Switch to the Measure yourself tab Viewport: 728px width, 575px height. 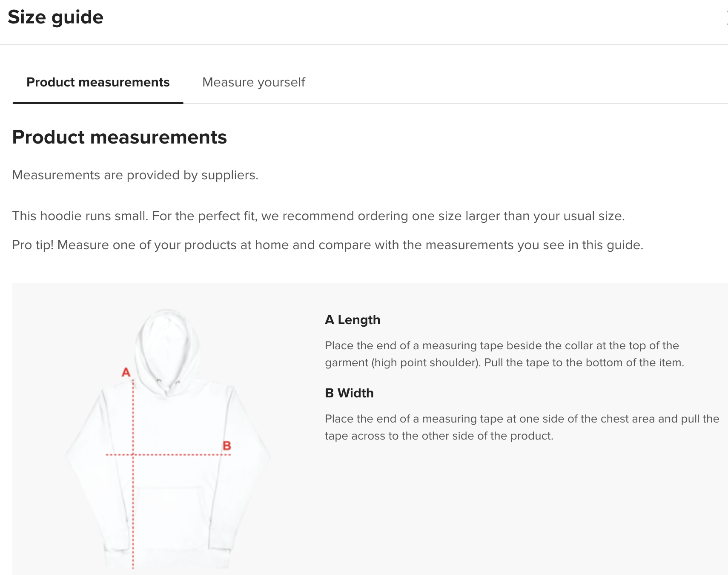[254, 82]
